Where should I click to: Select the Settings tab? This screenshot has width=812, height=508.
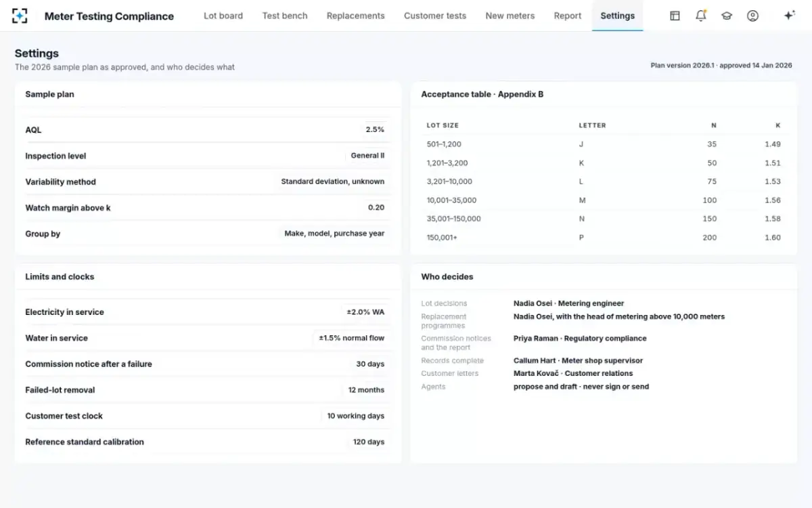coord(617,16)
